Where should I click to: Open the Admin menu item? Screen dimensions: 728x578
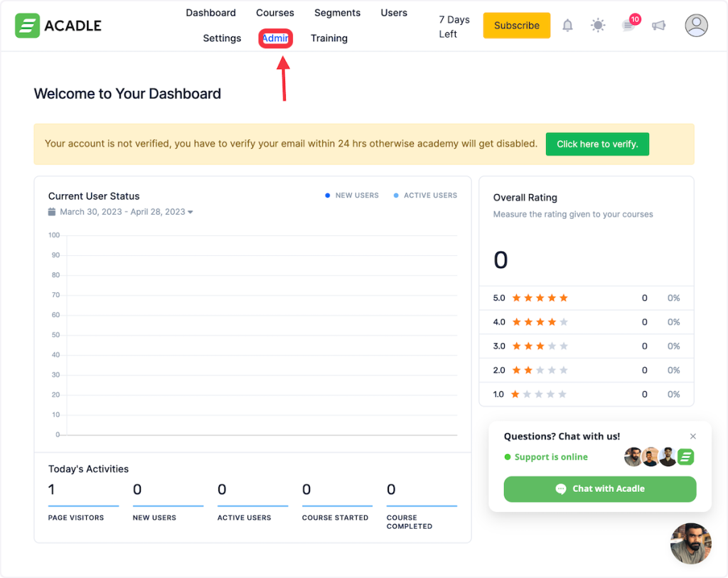click(x=275, y=38)
